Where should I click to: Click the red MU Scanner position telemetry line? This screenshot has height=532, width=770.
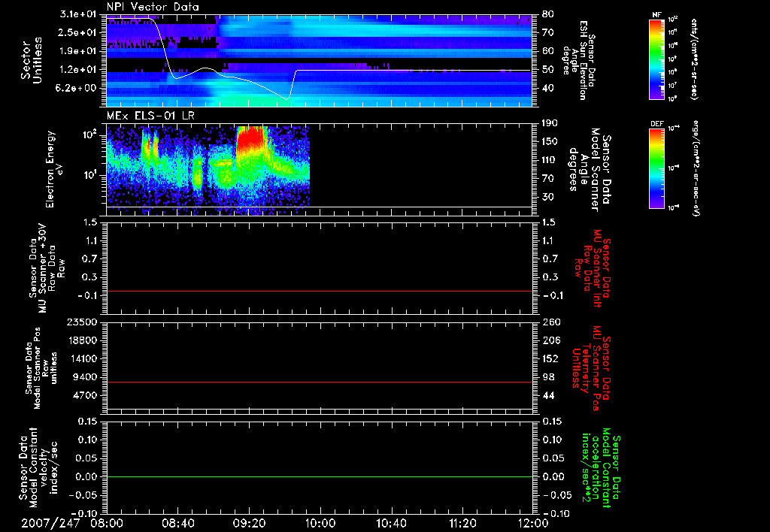pos(319,382)
